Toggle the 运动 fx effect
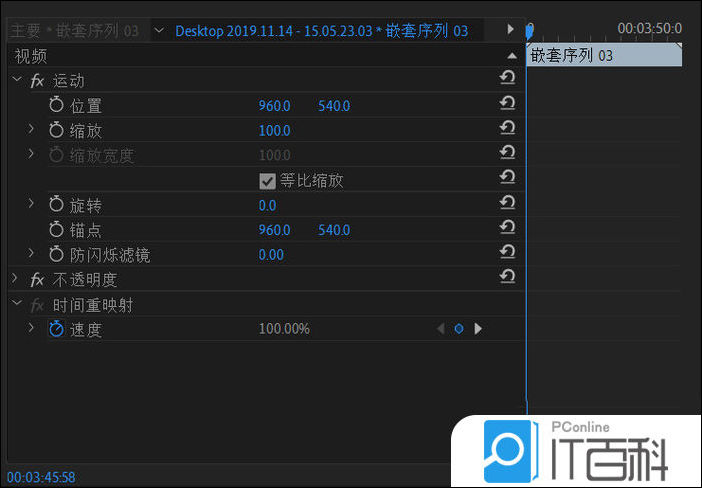The image size is (702, 488). pyautogui.click(x=37, y=81)
